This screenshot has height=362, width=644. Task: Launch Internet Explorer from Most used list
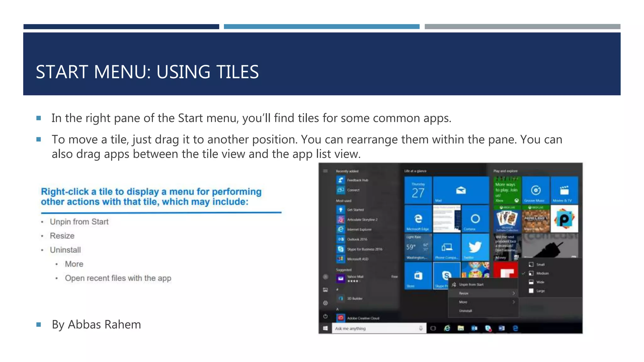pyautogui.click(x=354, y=229)
